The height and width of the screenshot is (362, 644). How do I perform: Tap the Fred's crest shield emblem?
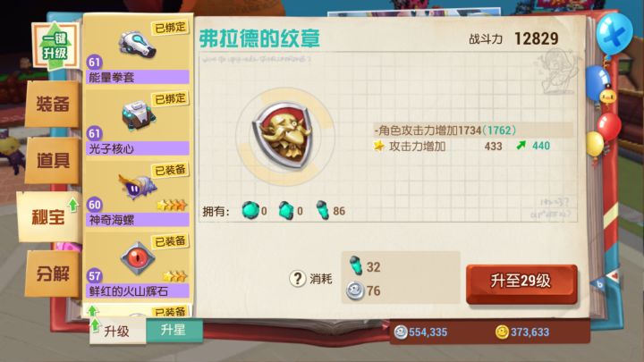pos(284,136)
